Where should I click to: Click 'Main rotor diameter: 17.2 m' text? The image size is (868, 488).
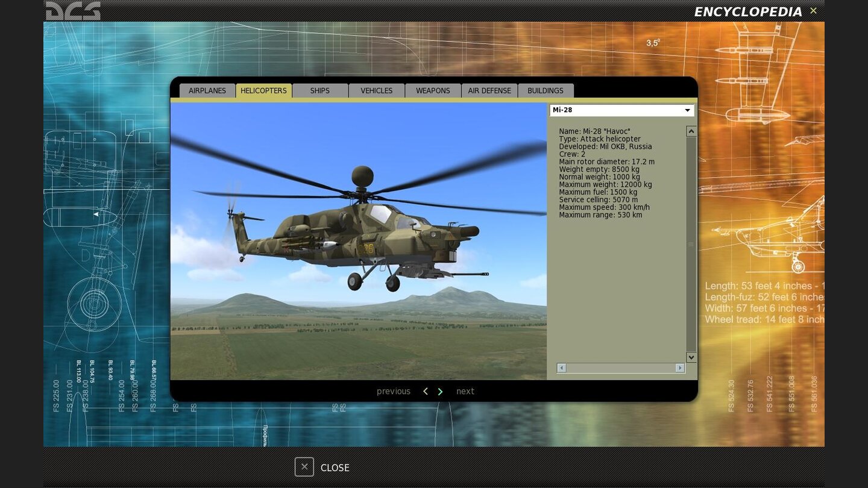pos(606,162)
